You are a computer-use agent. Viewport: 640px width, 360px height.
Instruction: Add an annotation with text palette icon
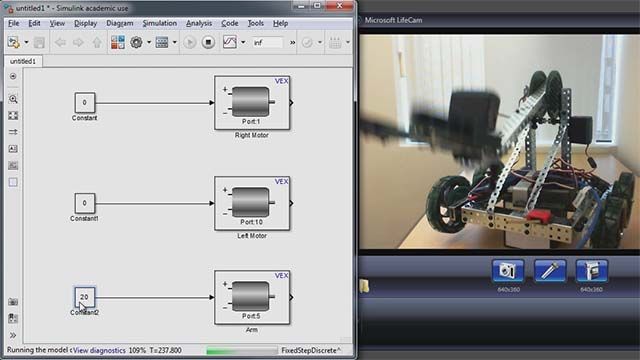pos(13,149)
